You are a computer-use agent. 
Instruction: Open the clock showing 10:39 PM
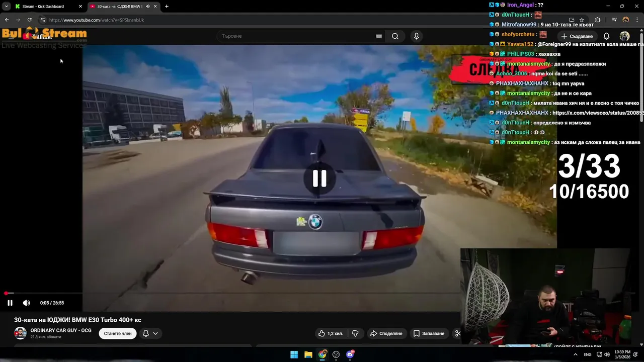(x=622, y=354)
